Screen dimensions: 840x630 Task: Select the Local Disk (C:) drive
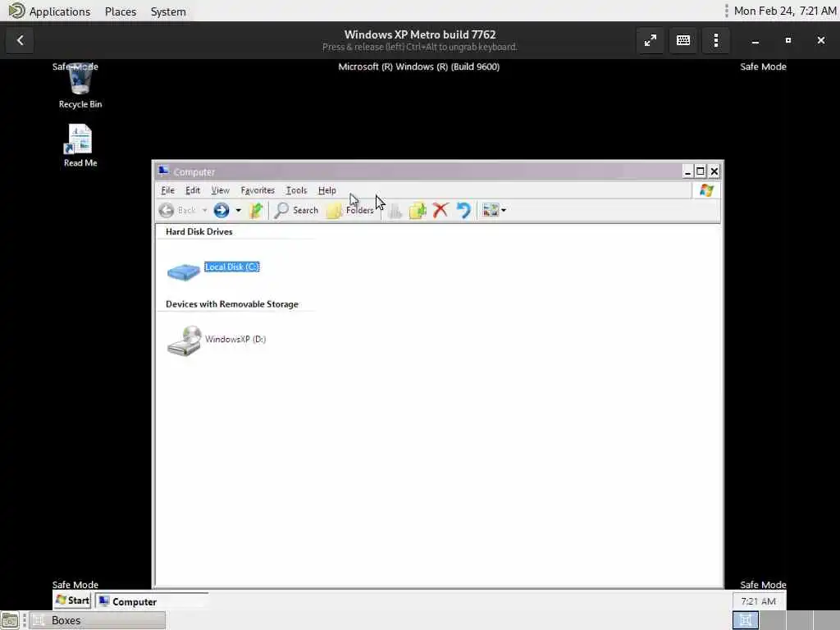click(x=214, y=271)
